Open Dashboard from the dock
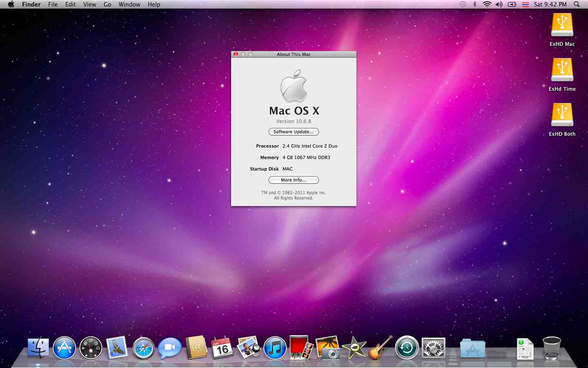The image size is (588, 368). [x=91, y=348]
